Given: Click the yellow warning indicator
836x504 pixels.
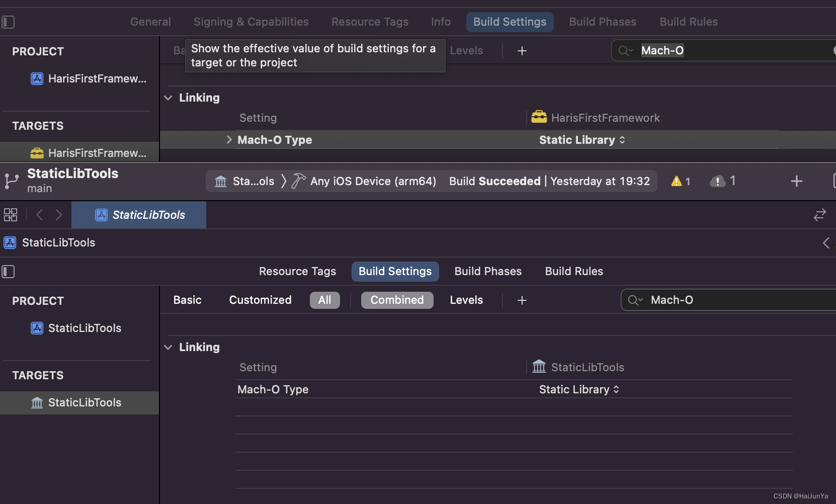Looking at the screenshot, I should 681,181.
